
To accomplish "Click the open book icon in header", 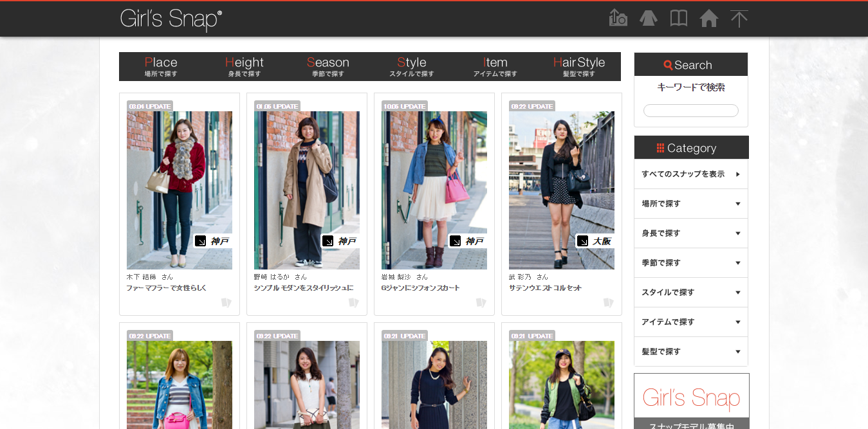I will pos(678,18).
